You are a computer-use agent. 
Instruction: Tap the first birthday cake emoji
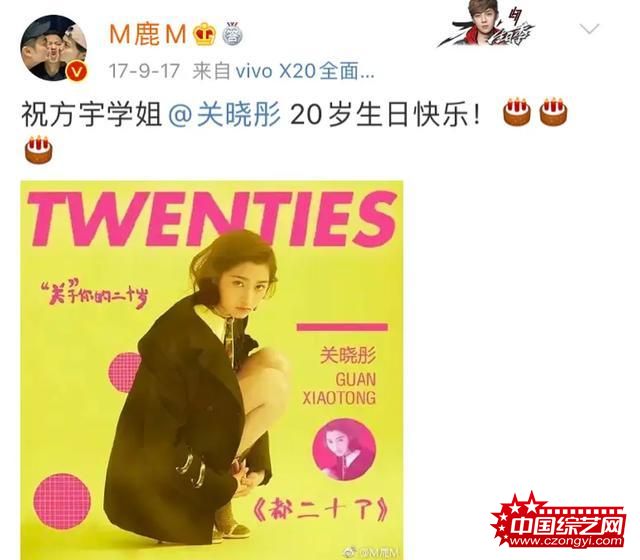[516, 111]
